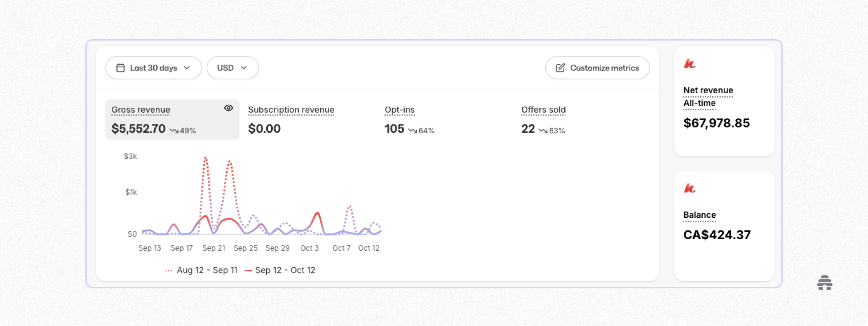
Task: Click the calendar icon in date selector
Action: [x=121, y=68]
